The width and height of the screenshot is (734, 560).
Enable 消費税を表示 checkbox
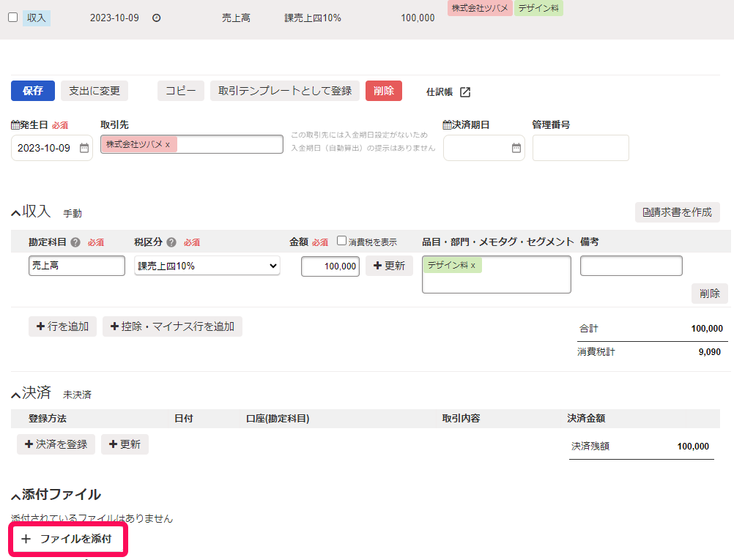point(341,240)
